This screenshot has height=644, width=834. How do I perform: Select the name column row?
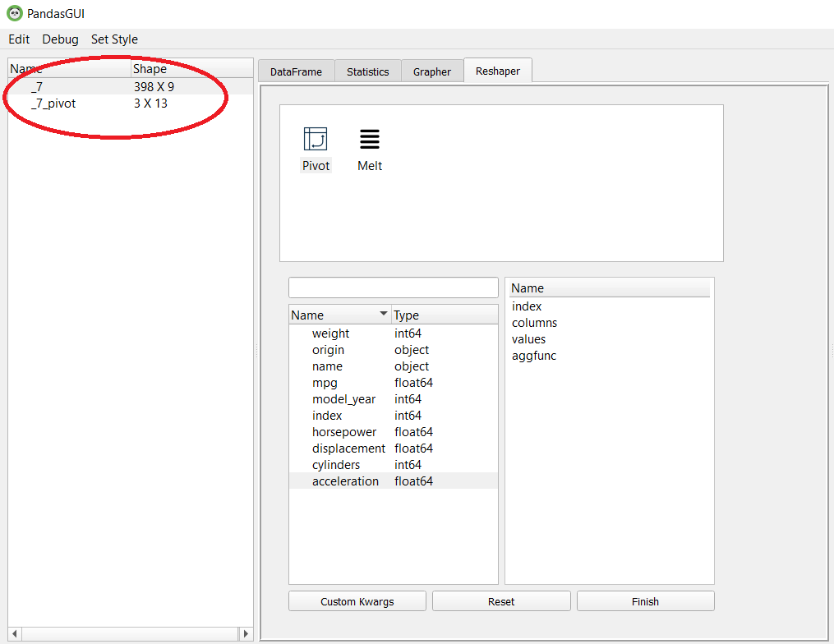[x=393, y=366]
